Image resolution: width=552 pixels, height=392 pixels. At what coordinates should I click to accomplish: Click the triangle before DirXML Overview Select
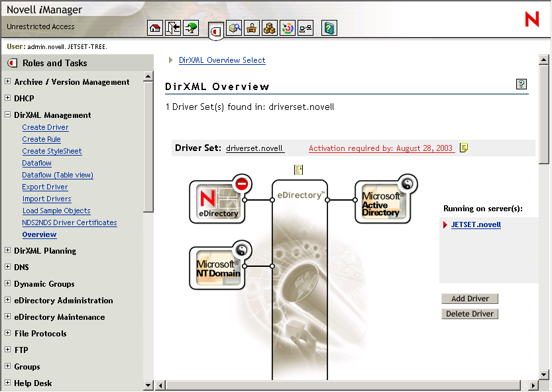pos(171,60)
